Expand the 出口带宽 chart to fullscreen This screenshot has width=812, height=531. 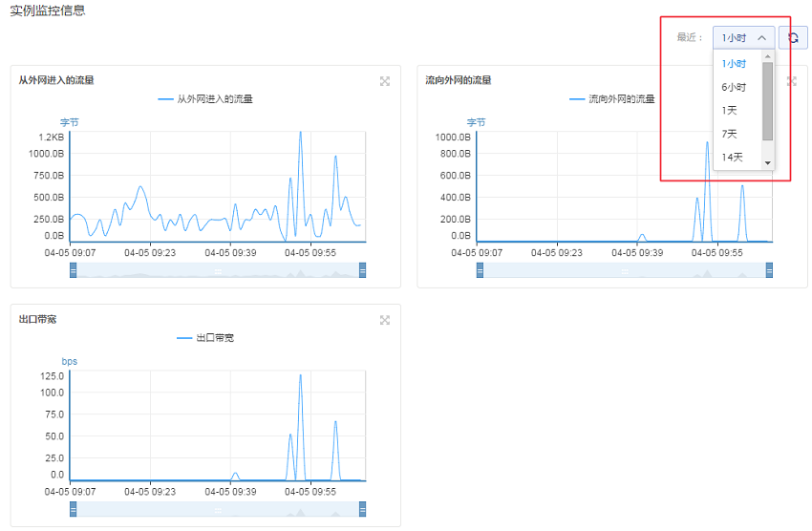point(385,320)
